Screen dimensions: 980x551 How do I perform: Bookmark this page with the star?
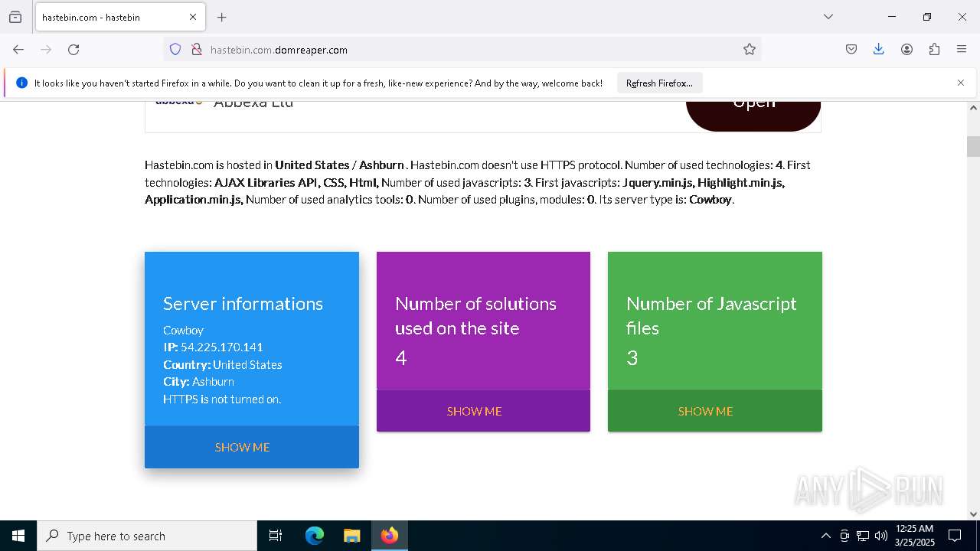(x=750, y=49)
